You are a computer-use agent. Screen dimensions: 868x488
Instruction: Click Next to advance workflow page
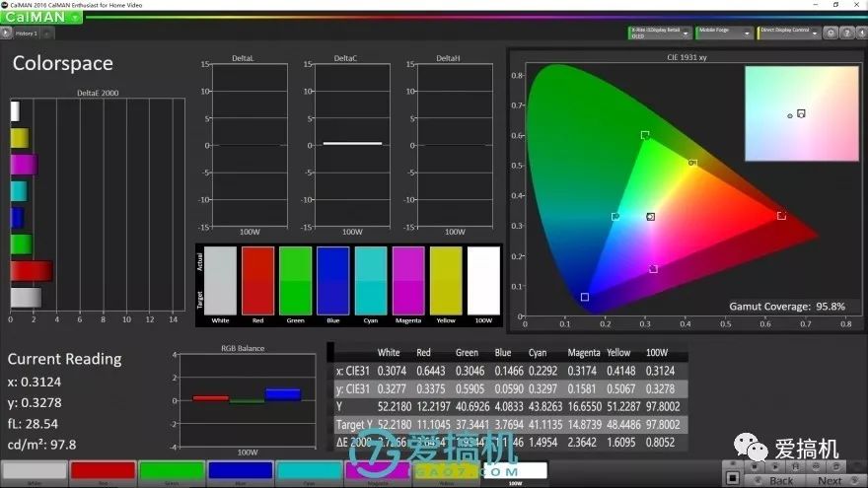point(830,480)
